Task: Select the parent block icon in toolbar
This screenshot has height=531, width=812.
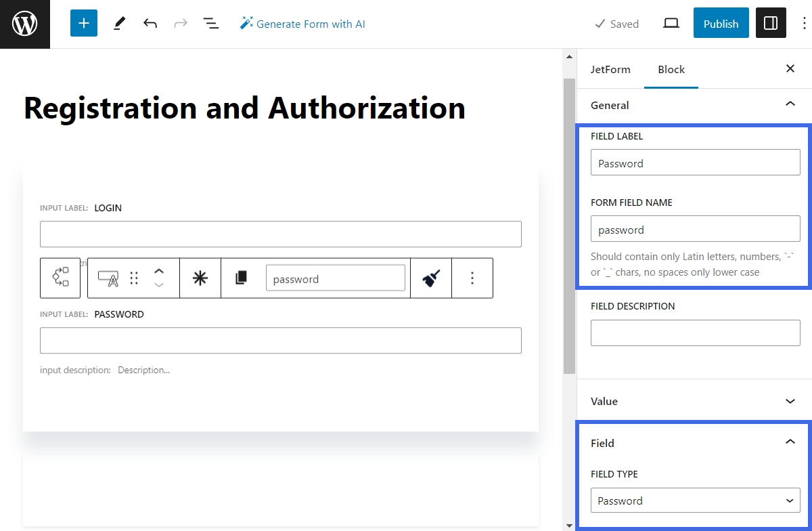Action: tap(60, 278)
